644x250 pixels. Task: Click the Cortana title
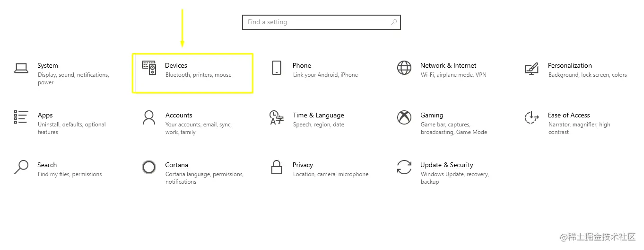[177, 165]
